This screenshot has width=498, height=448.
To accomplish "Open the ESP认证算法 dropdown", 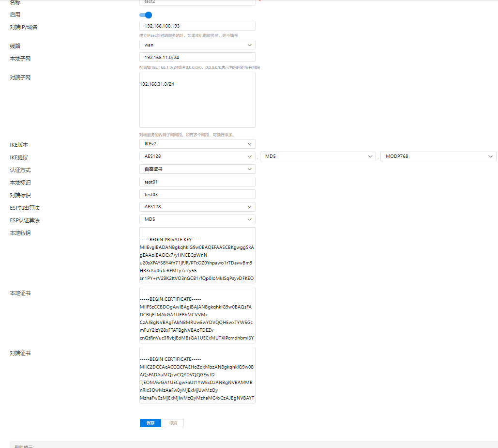I will (197, 219).
